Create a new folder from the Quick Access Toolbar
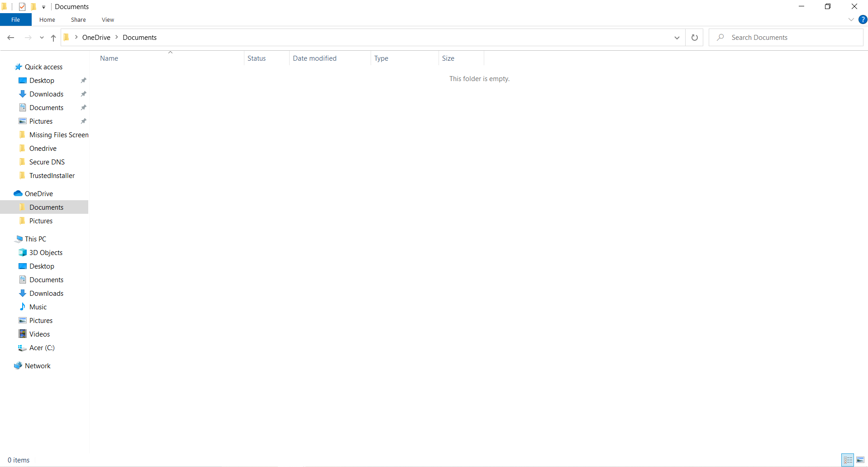868x467 pixels. (x=33, y=6)
